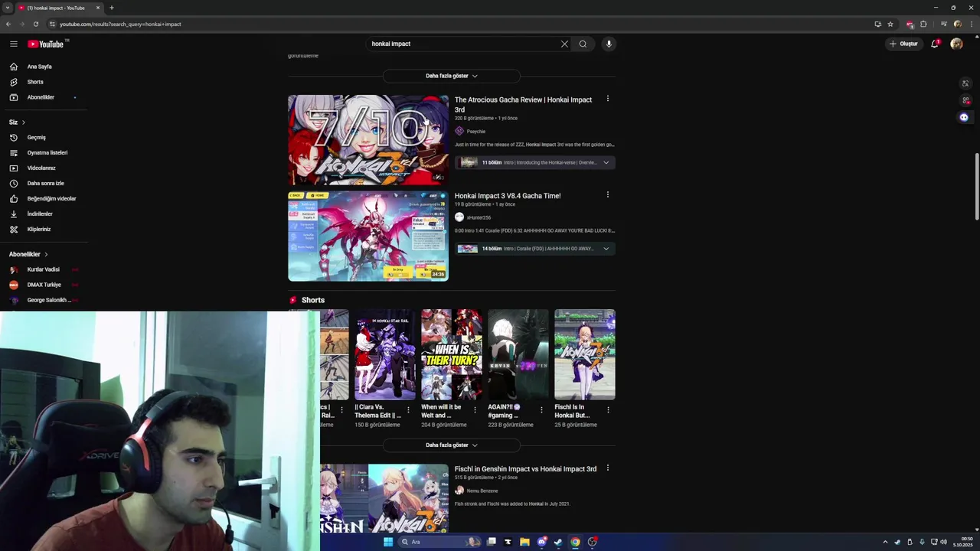This screenshot has width=980, height=551.
Task: Open the AGAIN?!! #gaming short
Action: click(518, 355)
